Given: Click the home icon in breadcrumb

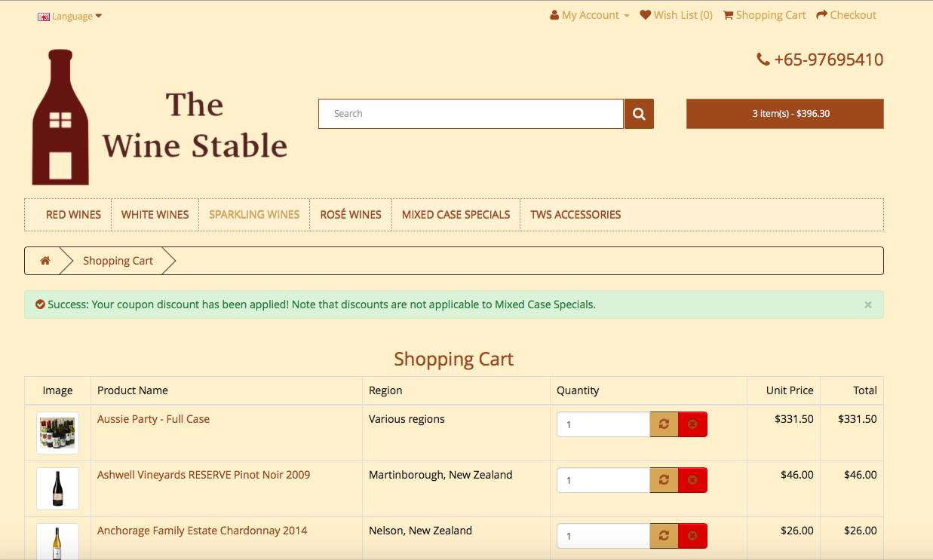Looking at the screenshot, I should click(x=45, y=261).
